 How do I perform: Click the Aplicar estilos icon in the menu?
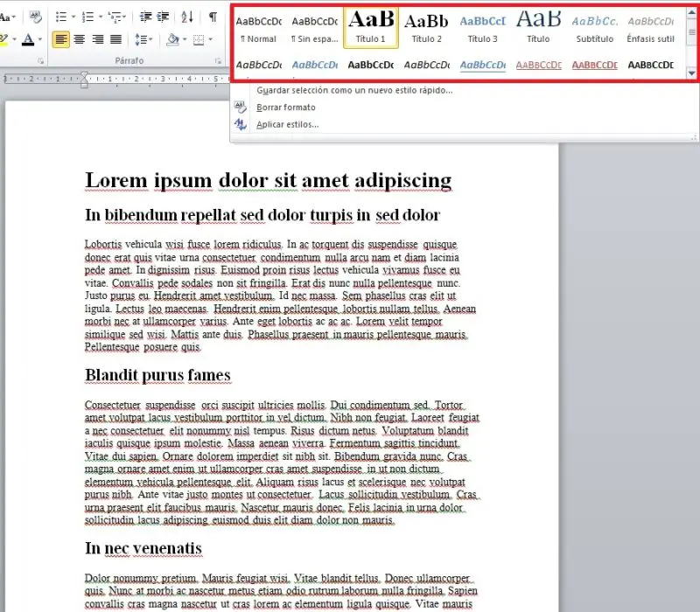click(240, 124)
